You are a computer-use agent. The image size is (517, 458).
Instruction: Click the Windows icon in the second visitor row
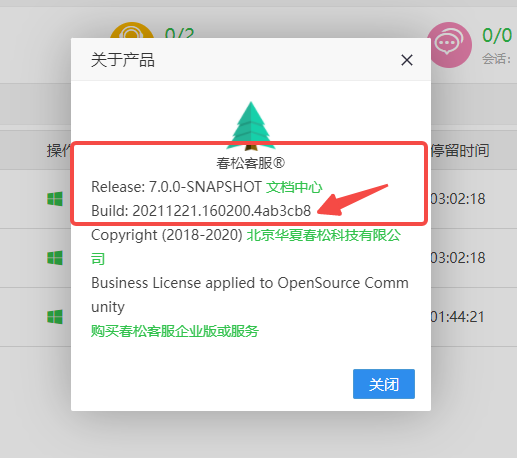55,258
